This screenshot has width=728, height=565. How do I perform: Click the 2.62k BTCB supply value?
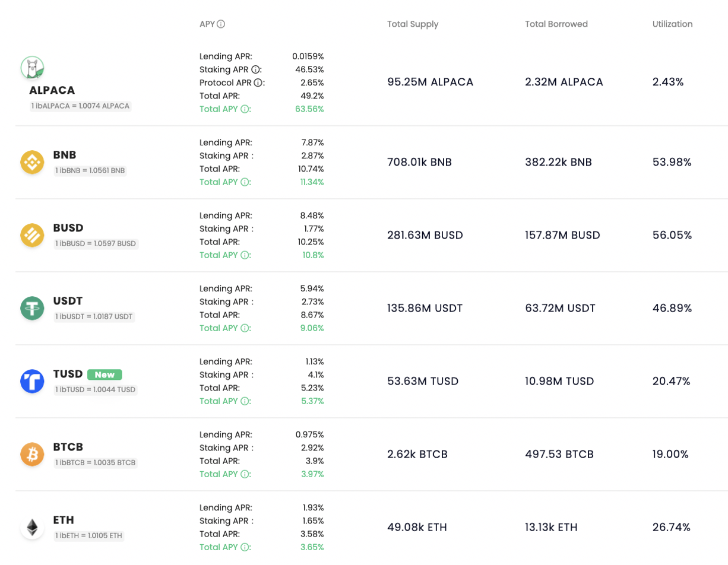click(417, 454)
